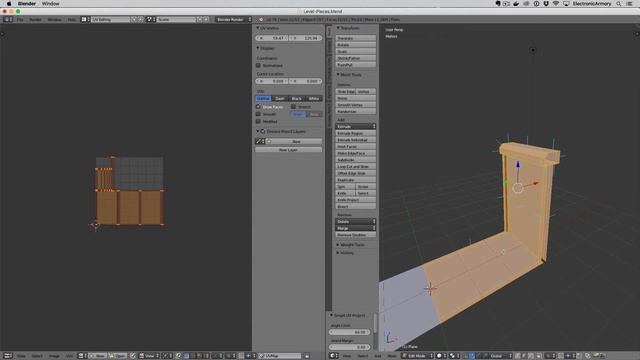The width and height of the screenshot is (640, 360).
Task: Click the OpenGL render image icon
Action: (596, 356)
